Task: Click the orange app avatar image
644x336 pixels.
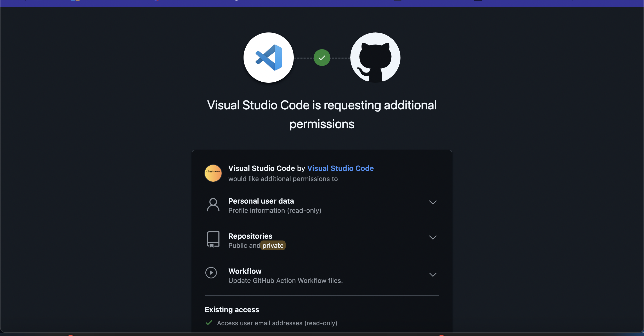Action: pos(213,173)
